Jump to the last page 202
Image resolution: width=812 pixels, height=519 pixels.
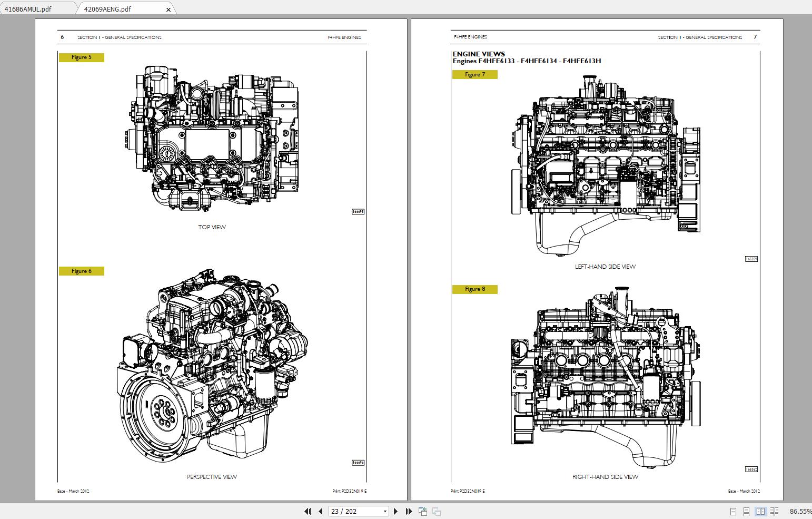pyautogui.click(x=409, y=511)
